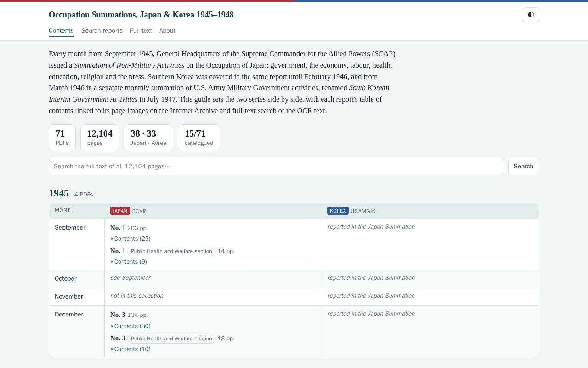Screen dimensions: 588x368
Task: Click the 71 PDFs stat card
Action: 62,138
